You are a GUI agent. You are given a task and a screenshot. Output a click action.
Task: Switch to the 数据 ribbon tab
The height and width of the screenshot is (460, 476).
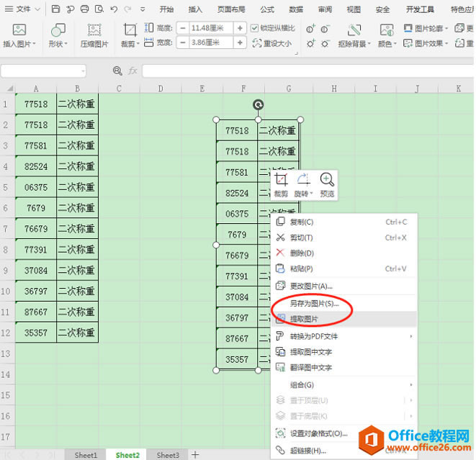pos(296,9)
